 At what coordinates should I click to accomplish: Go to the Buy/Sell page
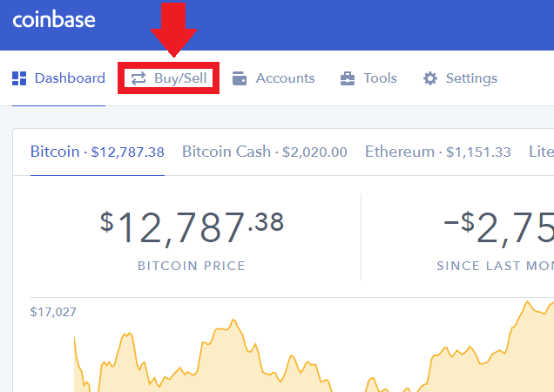[168, 78]
